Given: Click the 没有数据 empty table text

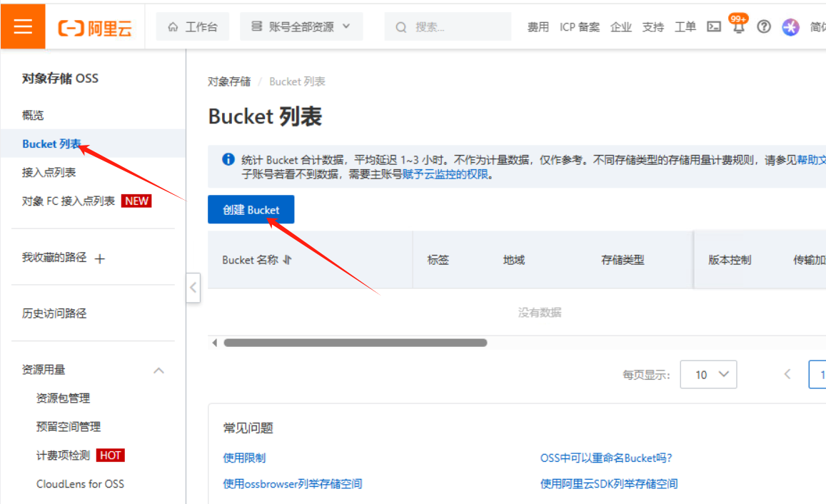Looking at the screenshot, I should [540, 312].
